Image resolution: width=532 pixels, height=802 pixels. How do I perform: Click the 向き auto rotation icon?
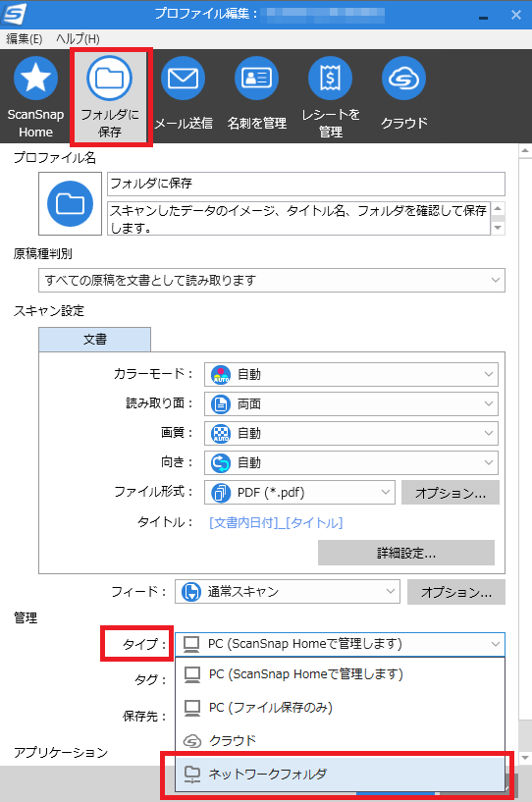221,463
